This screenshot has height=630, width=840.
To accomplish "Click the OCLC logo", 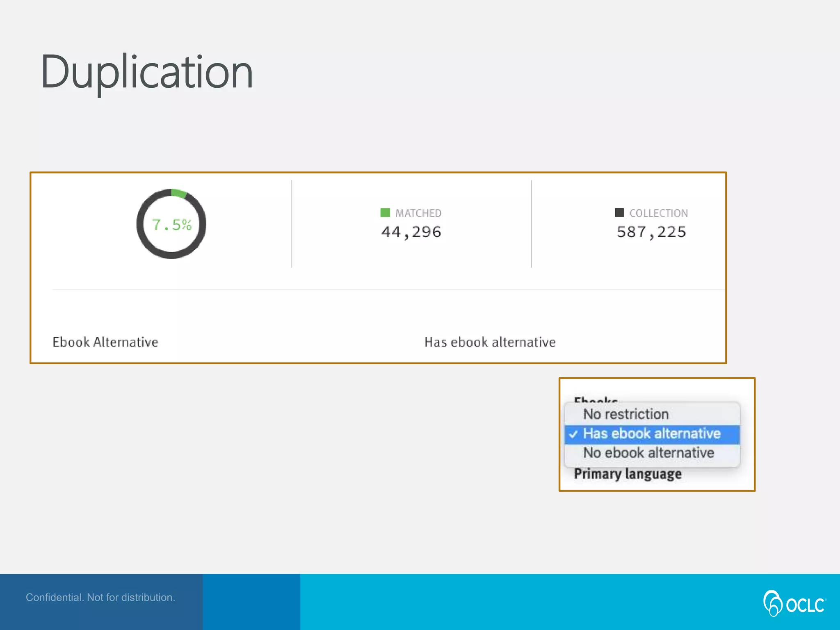I will click(x=794, y=603).
